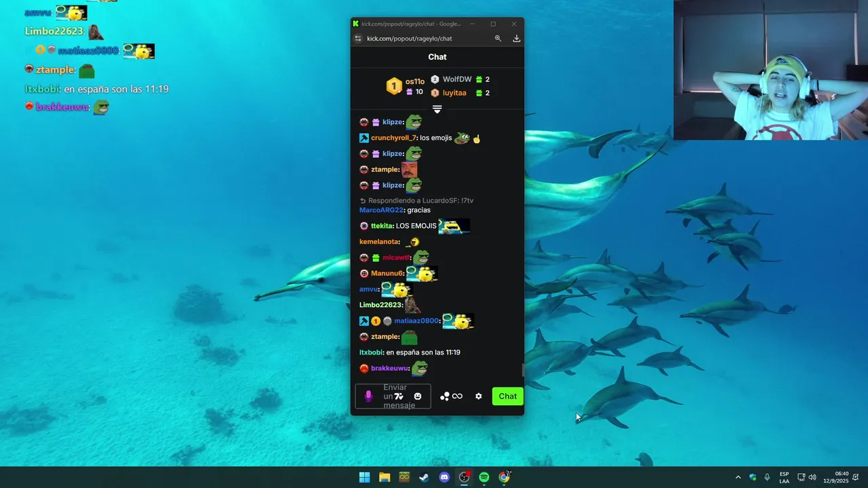Select top gifter os11o on leaderboard

tap(415, 82)
